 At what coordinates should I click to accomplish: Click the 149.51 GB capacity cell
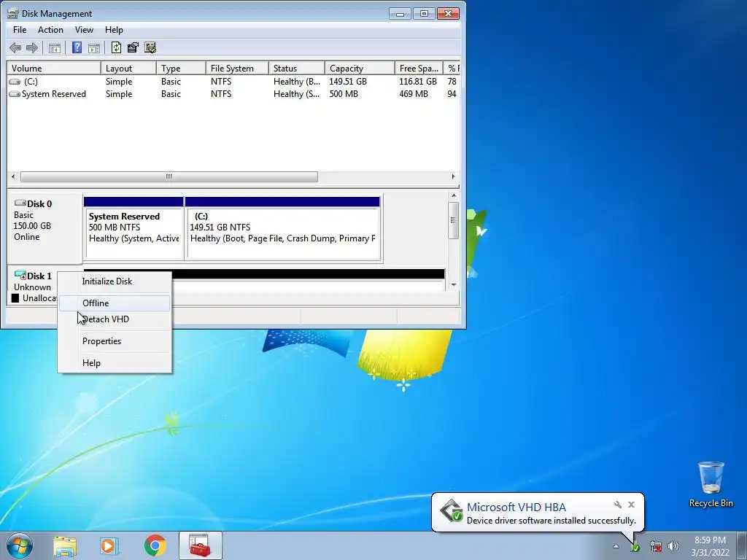click(x=348, y=82)
